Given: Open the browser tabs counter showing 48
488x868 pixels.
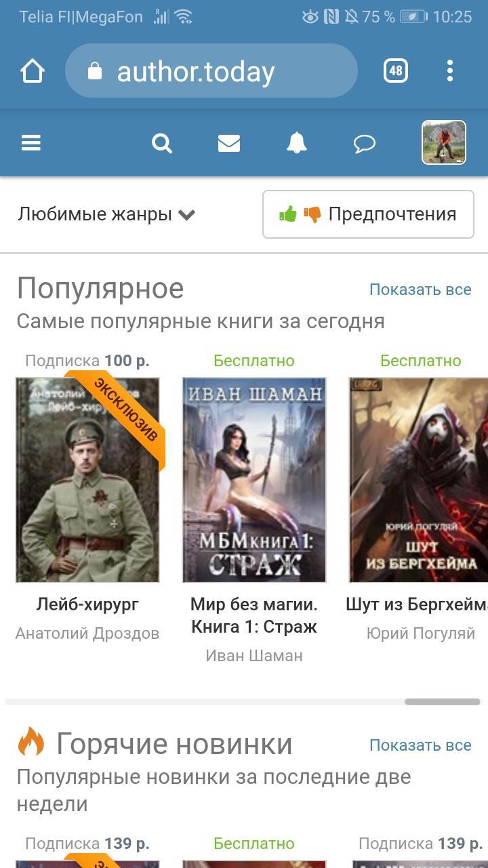Looking at the screenshot, I should [x=396, y=71].
